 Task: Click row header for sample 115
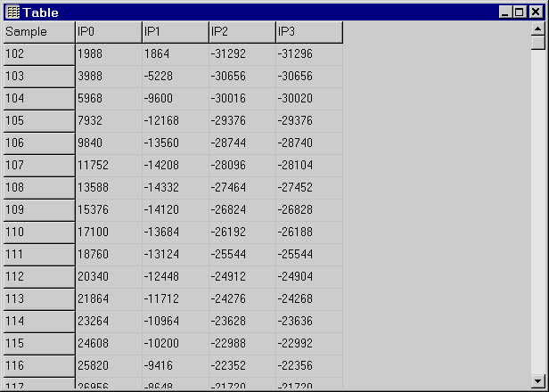[x=38, y=344]
